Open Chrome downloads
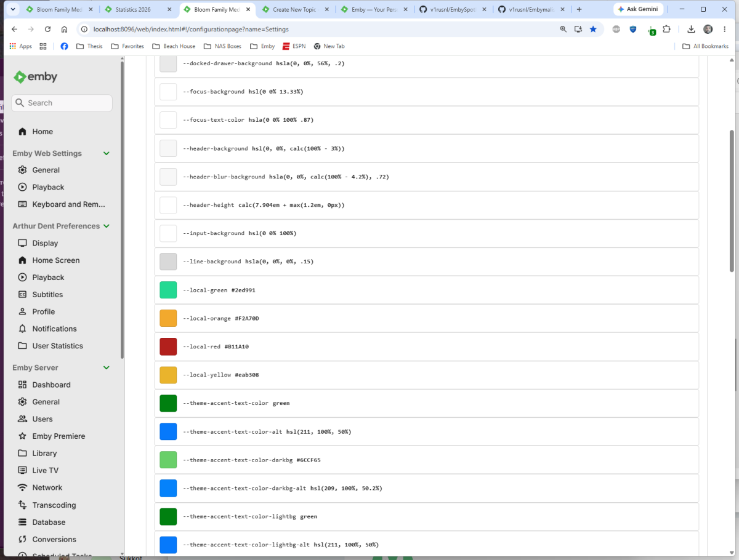 pos(691,29)
